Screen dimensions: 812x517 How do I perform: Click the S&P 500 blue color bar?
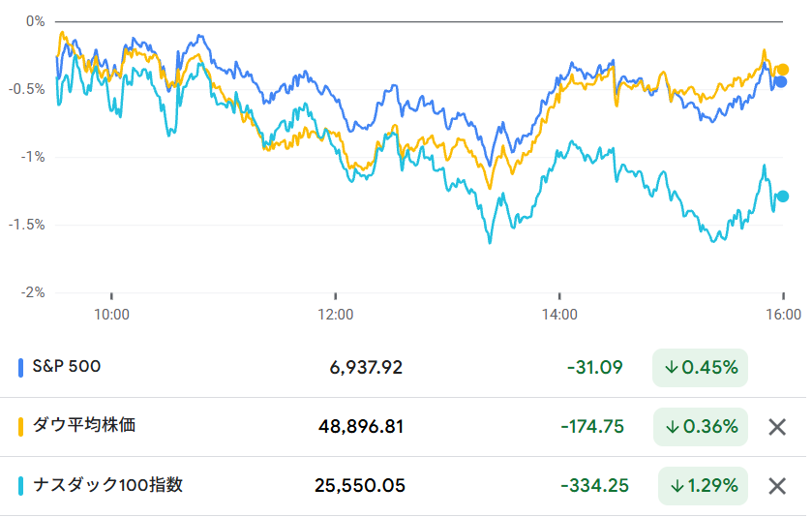(x=21, y=368)
